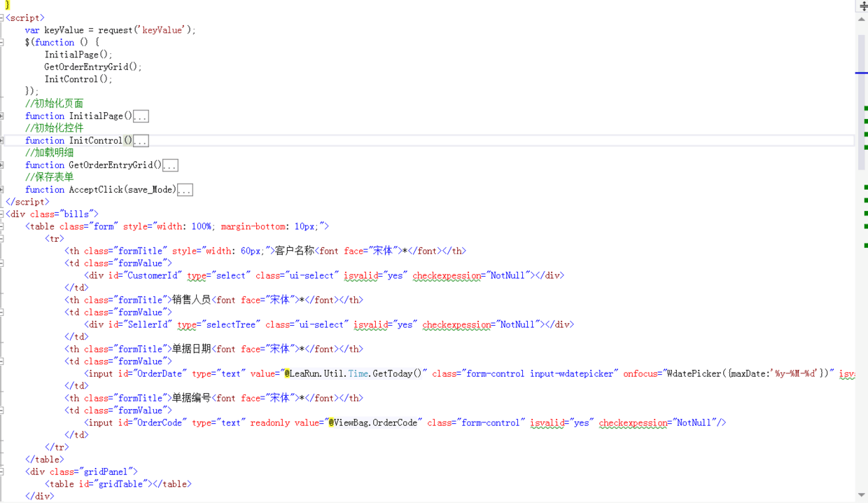Collapse the gridPanel div outline marker
Screen dimensions: 868x503
click(x=2, y=471)
